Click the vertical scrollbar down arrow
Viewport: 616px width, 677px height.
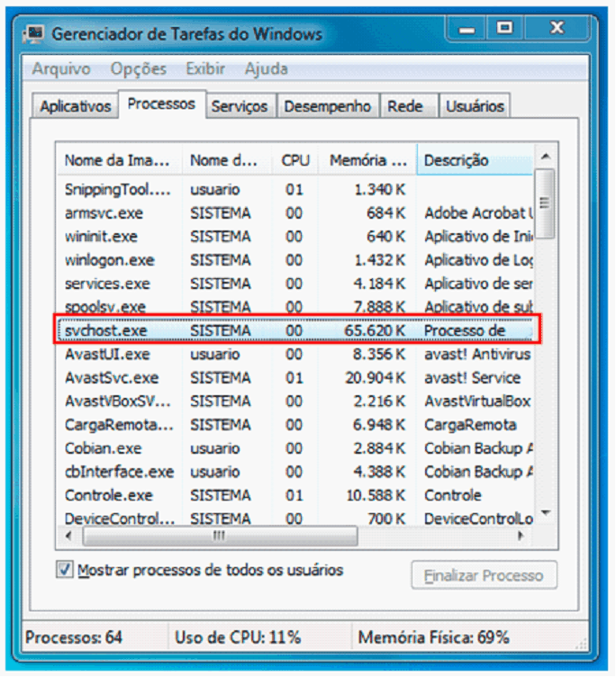coord(545,515)
